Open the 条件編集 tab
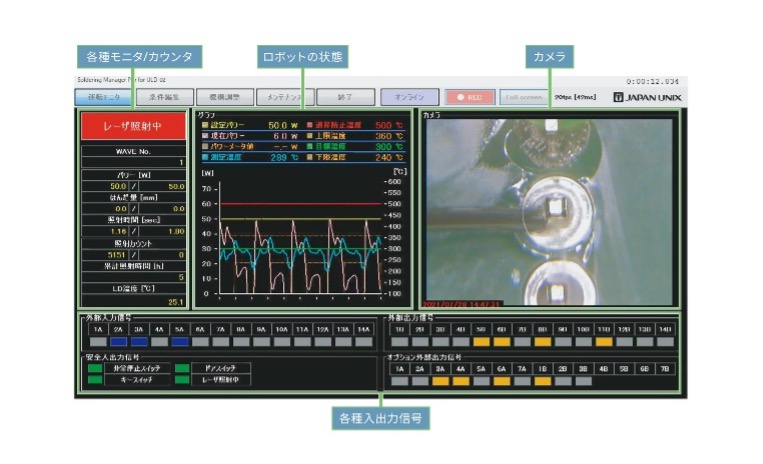The width and height of the screenshot is (763, 464). [164, 97]
